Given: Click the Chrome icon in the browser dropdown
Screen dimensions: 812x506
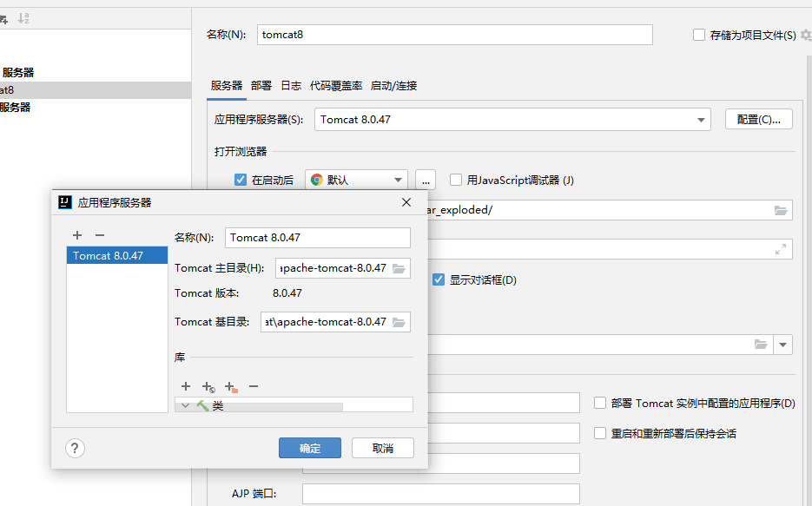Looking at the screenshot, I should coord(316,180).
